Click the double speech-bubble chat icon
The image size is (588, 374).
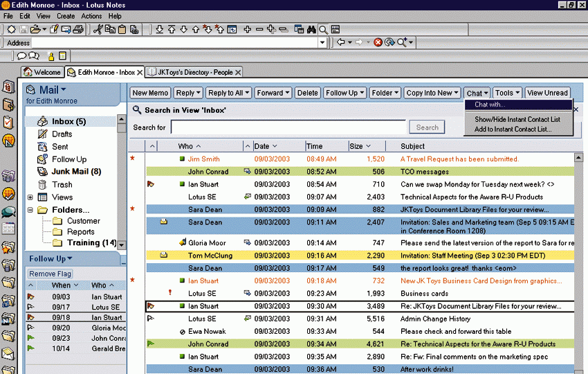pos(34,56)
